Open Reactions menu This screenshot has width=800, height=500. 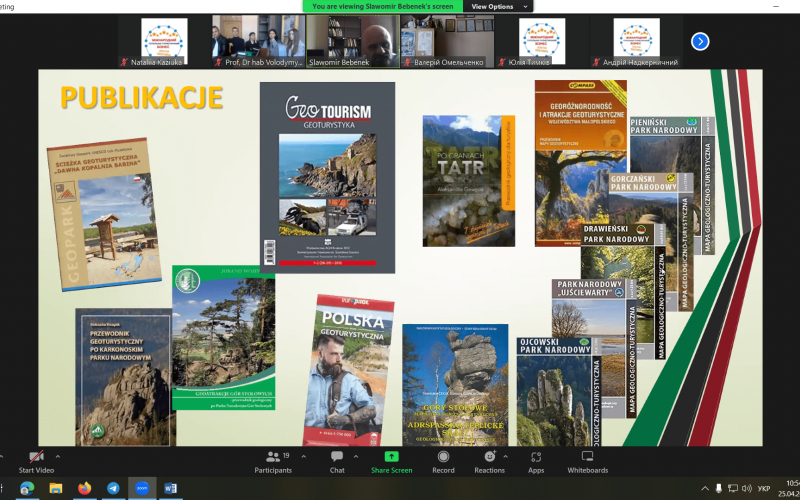[489, 462]
